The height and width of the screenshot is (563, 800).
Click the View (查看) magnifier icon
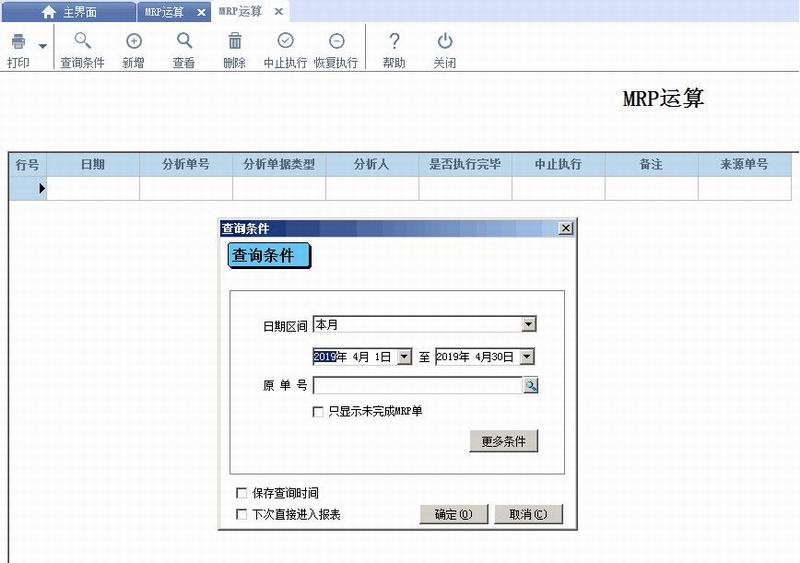point(184,42)
